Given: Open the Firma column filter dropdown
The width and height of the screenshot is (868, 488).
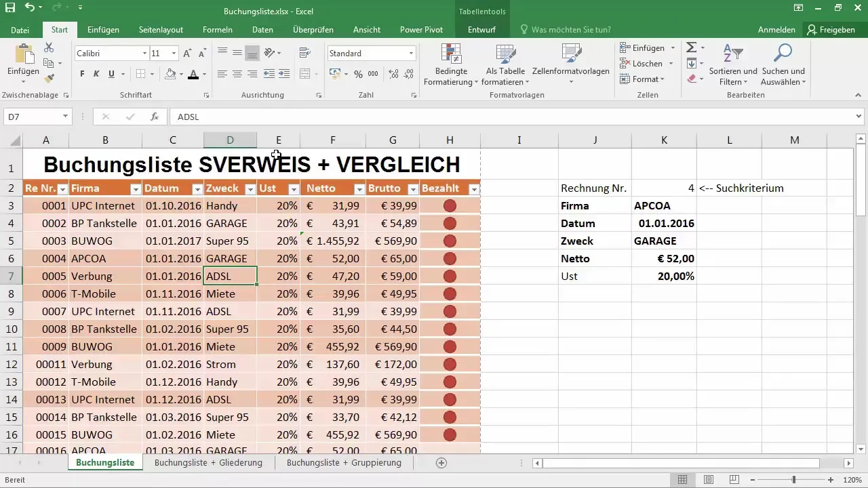Looking at the screenshot, I should (136, 189).
